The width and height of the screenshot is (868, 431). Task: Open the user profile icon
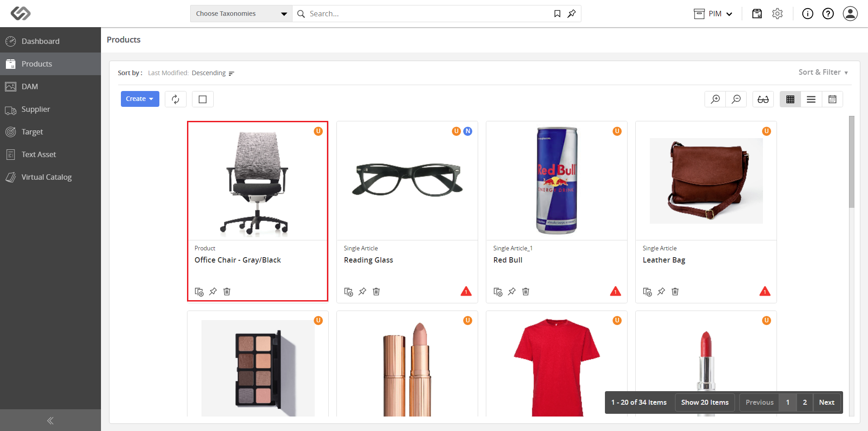click(x=850, y=14)
